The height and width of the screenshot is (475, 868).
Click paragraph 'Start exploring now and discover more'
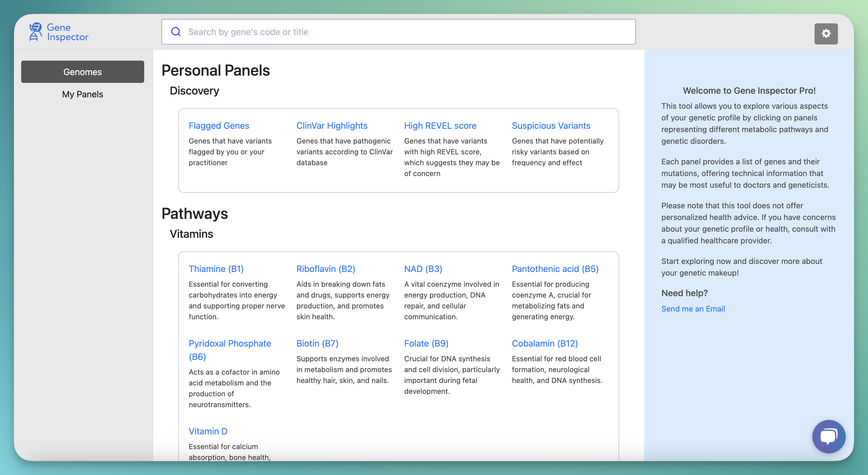coord(742,267)
